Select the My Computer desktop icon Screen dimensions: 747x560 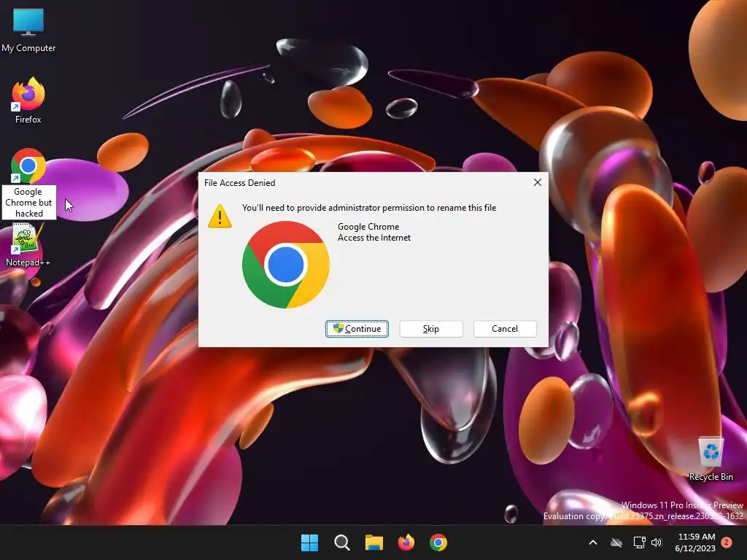point(28,31)
